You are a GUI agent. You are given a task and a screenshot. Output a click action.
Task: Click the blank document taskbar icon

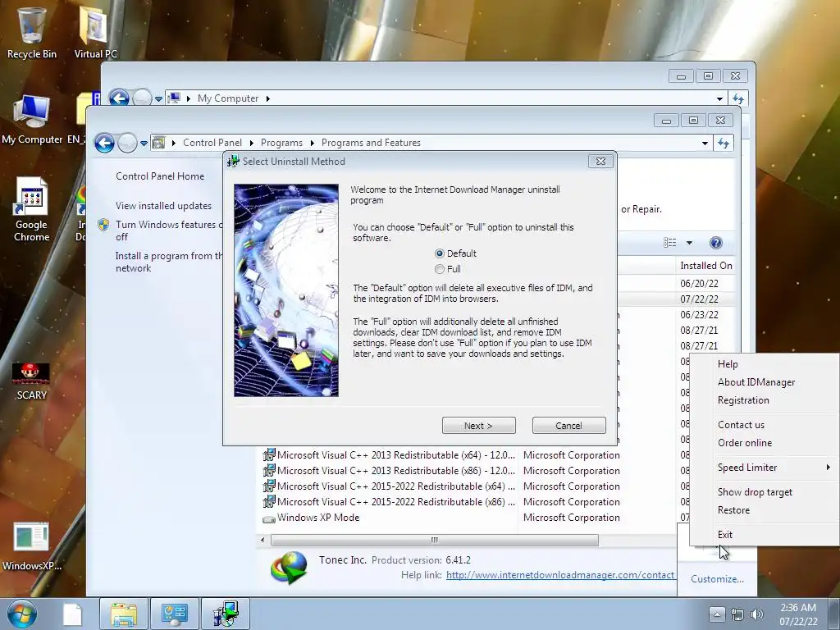72,614
